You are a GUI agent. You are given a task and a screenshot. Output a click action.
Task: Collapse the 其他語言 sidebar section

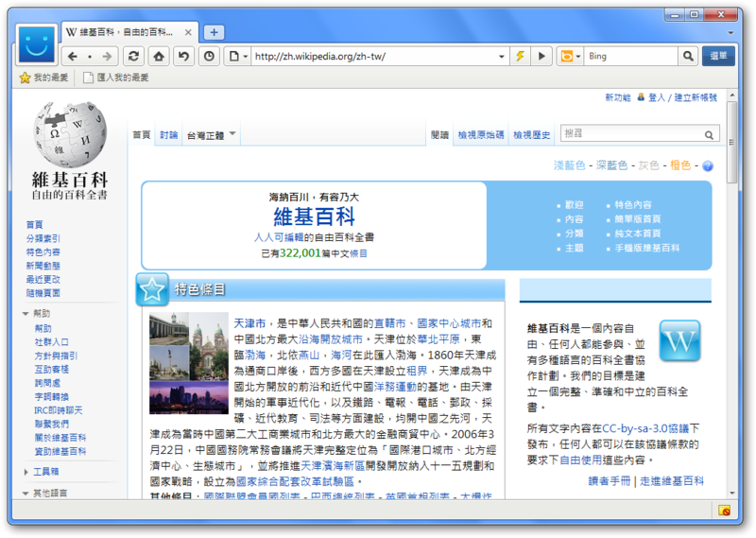(26, 494)
